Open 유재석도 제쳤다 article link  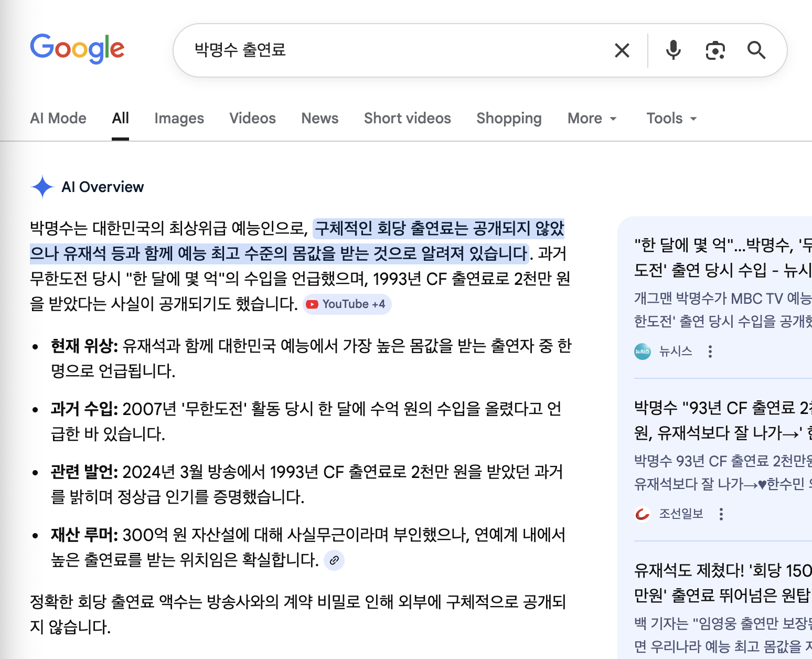pyautogui.click(x=723, y=582)
